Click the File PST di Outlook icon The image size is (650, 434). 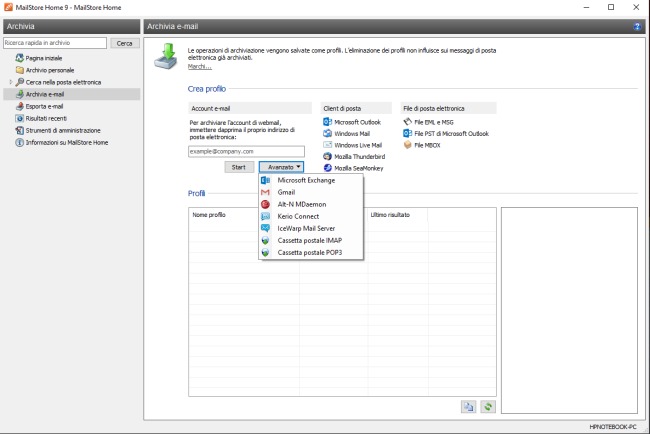pos(407,133)
